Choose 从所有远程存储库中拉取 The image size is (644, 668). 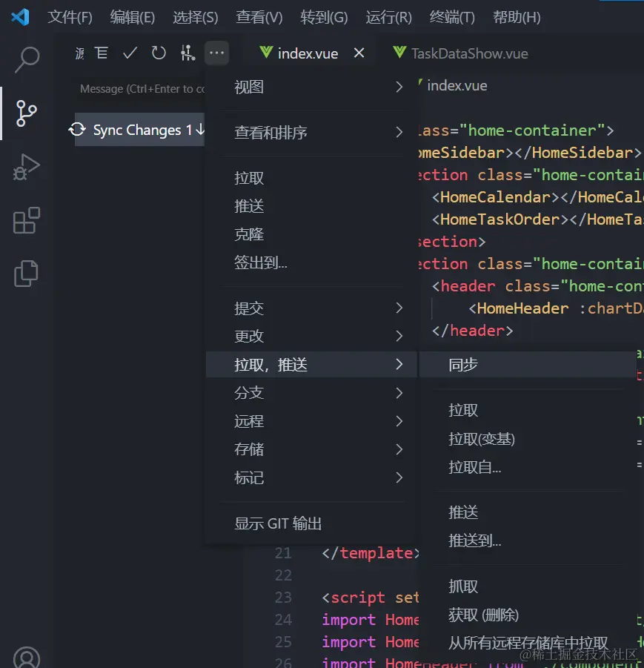[528, 643]
